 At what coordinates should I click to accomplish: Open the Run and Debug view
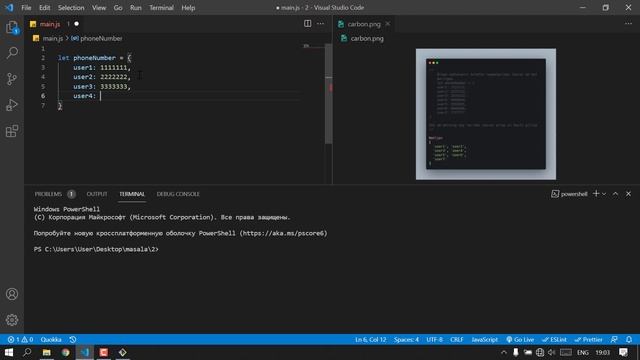12,105
